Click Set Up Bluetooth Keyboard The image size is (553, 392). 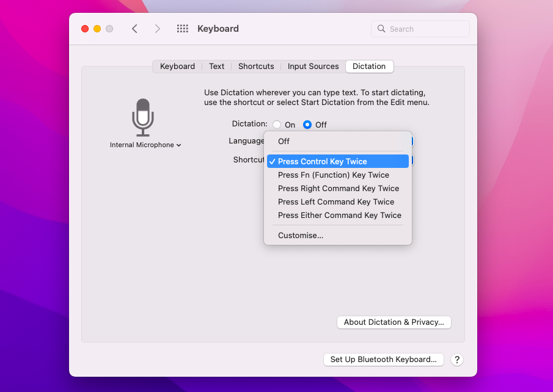coord(383,359)
